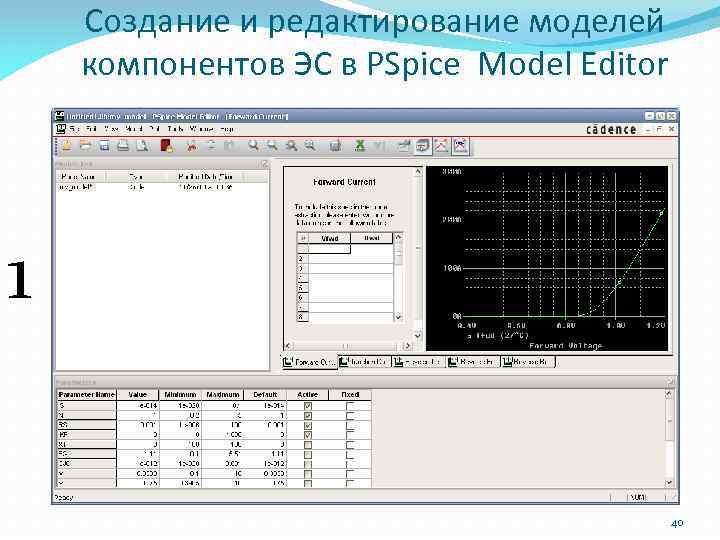Click the Paste toolbar icon
The image size is (720, 540).
229,146
